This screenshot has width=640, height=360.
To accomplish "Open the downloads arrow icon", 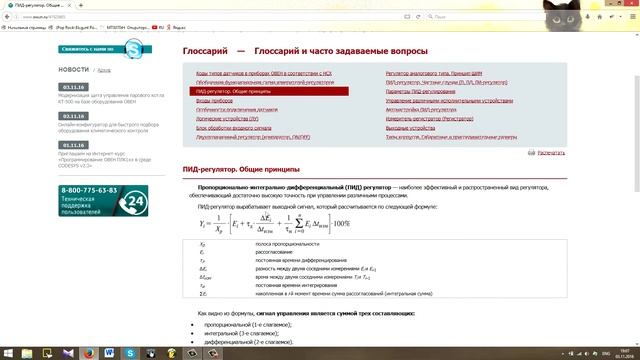I will pyautogui.click(x=587, y=17).
